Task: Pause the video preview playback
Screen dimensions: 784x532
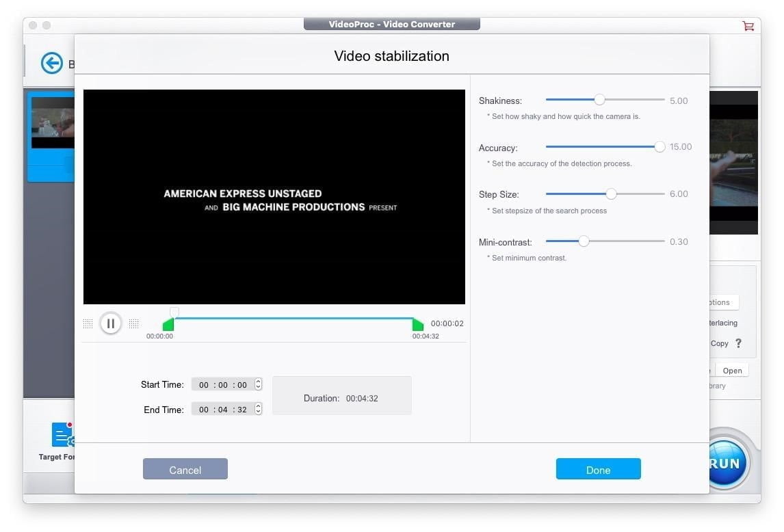Action: pos(110,323)
